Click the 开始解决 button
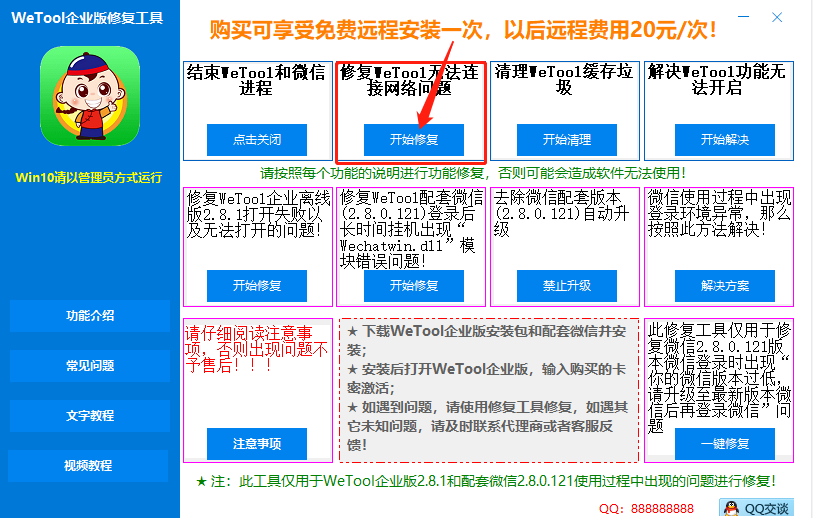 coord(725,139)
